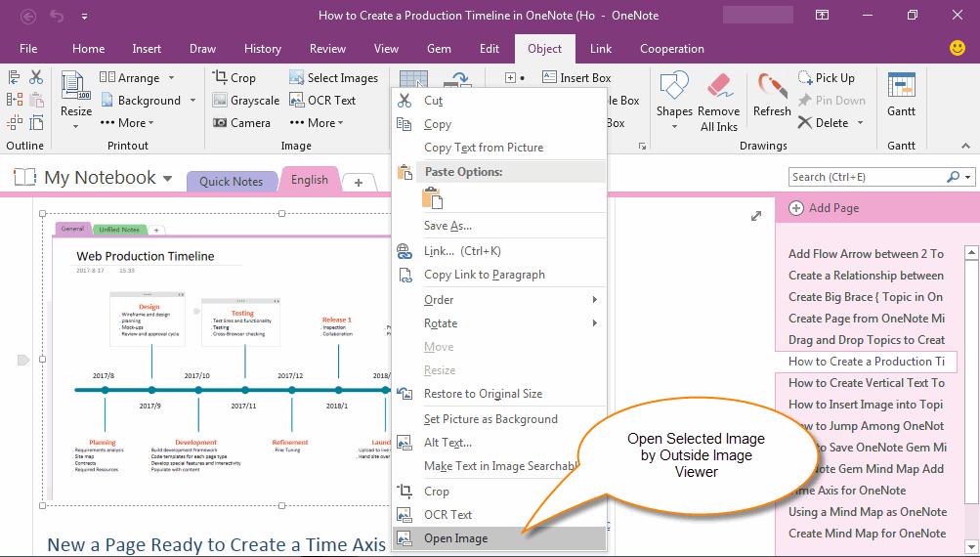Choose Set Picture as Background
Viewport: 980px width, 557px height.
coord(498,419)
